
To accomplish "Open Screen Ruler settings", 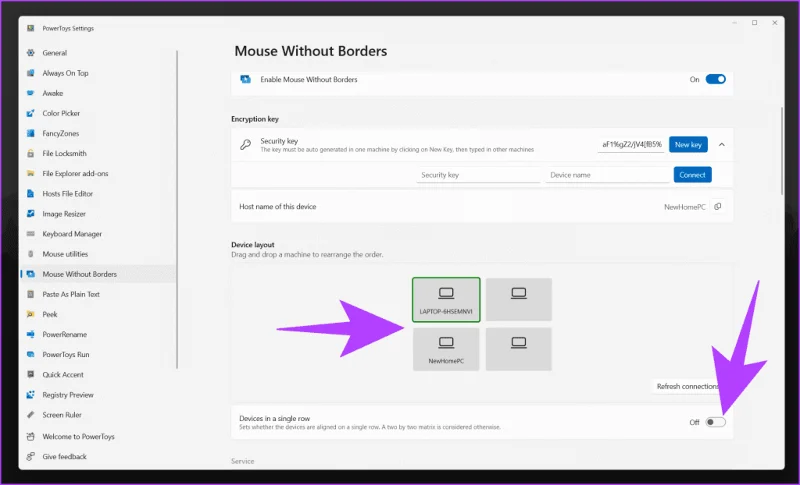I will [x=62, y=415].
